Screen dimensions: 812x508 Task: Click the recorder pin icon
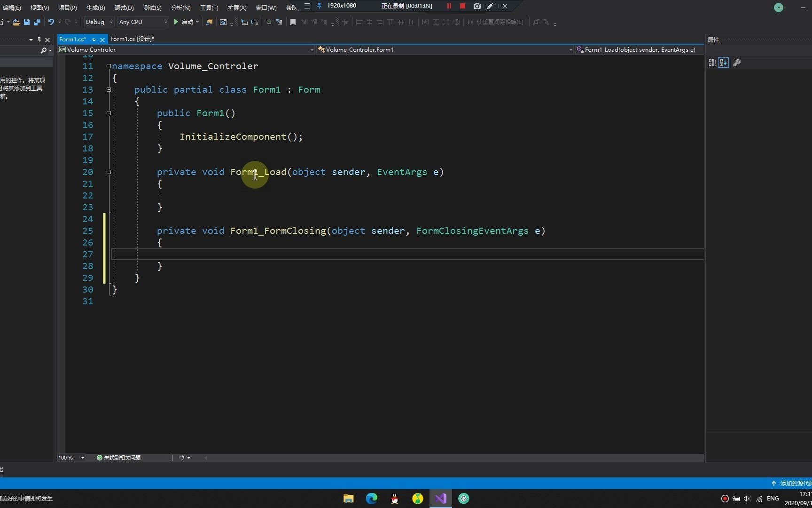pos(320,6)
